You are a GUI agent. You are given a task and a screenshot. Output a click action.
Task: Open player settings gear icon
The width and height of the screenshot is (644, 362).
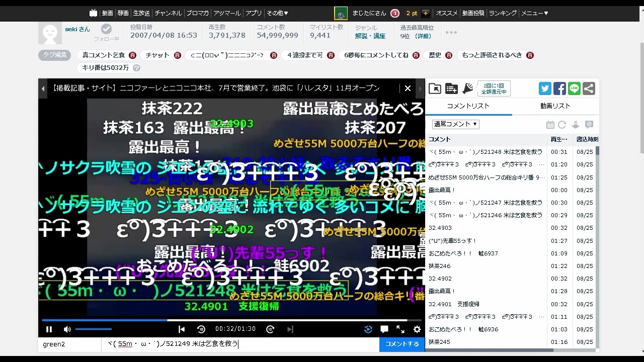click(x=417, y=329)
